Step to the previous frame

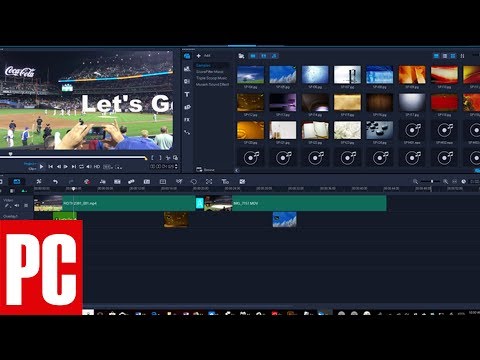point(58,166)
